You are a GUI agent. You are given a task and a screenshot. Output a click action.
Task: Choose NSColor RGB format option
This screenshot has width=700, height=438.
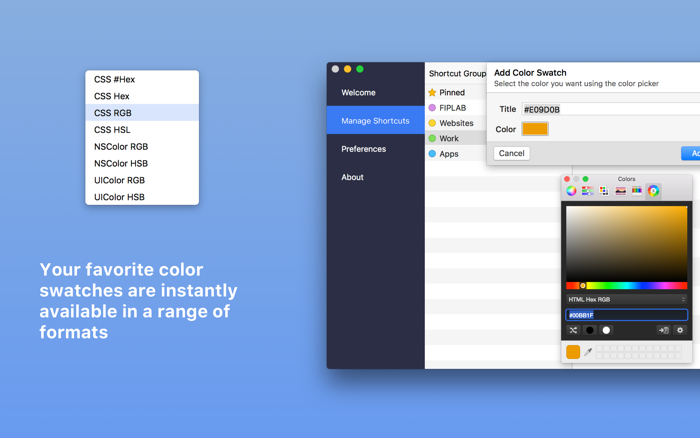pyautogui.click(x=142, y=146)
